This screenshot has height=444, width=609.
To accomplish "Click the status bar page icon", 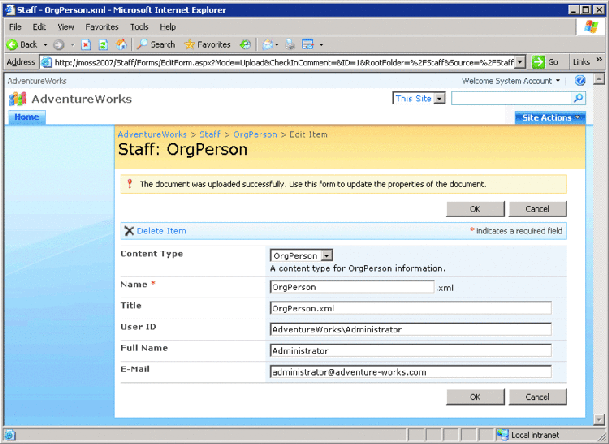I will [9, 435].
